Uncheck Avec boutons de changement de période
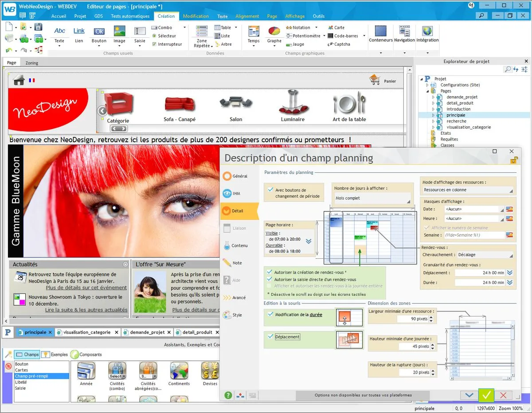 click(x=271, y=190)
